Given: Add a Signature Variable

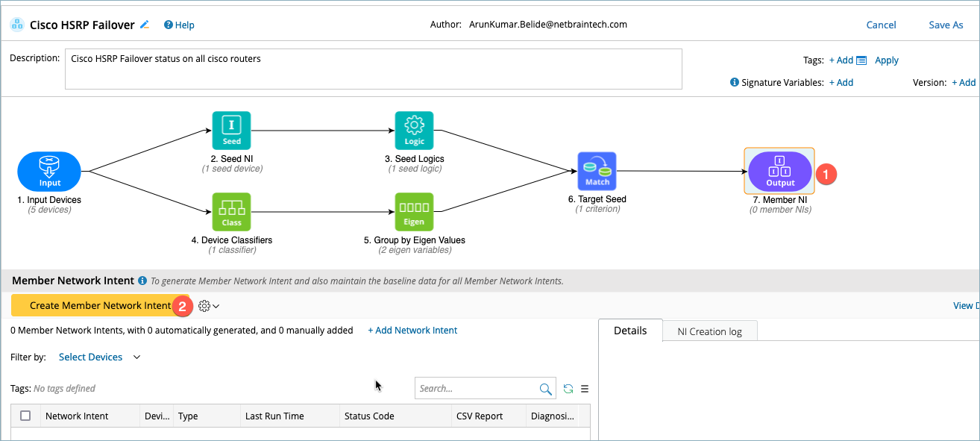Looking at the screenshot, I should (x=841, y=83).
